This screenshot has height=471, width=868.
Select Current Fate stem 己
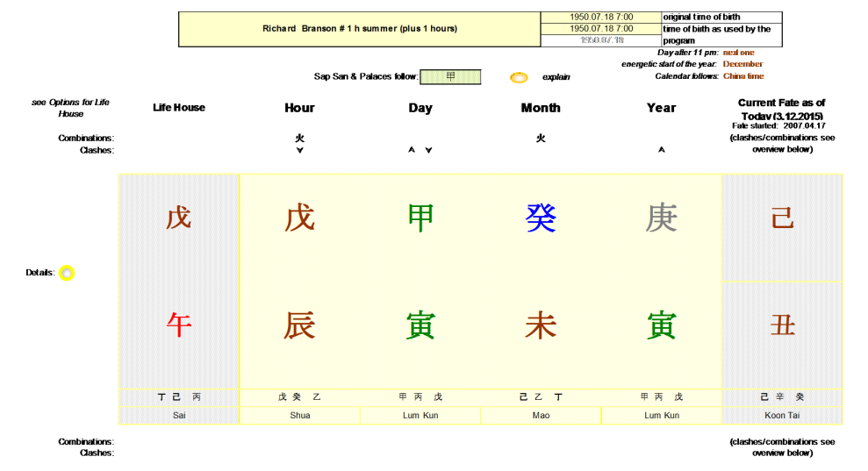(x=782, y=218)
